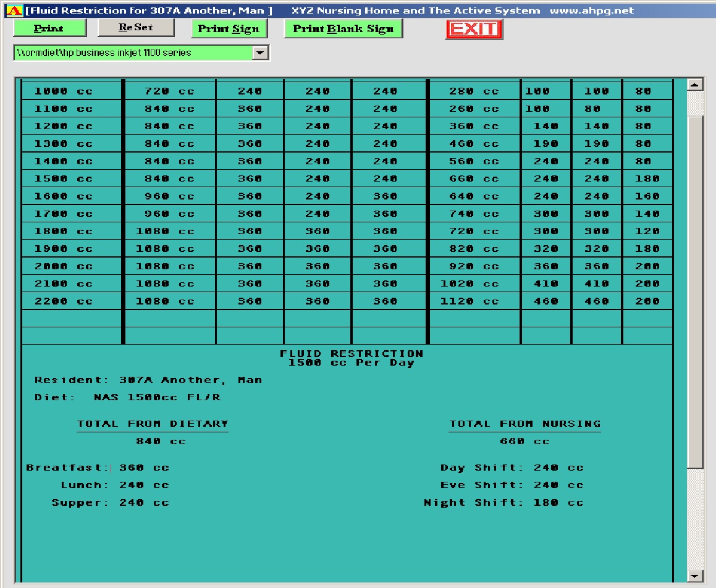Click the TOTAL FROM DIETARY heading
The width and height of the screenshot is (716, 588).
pos(153,424)
